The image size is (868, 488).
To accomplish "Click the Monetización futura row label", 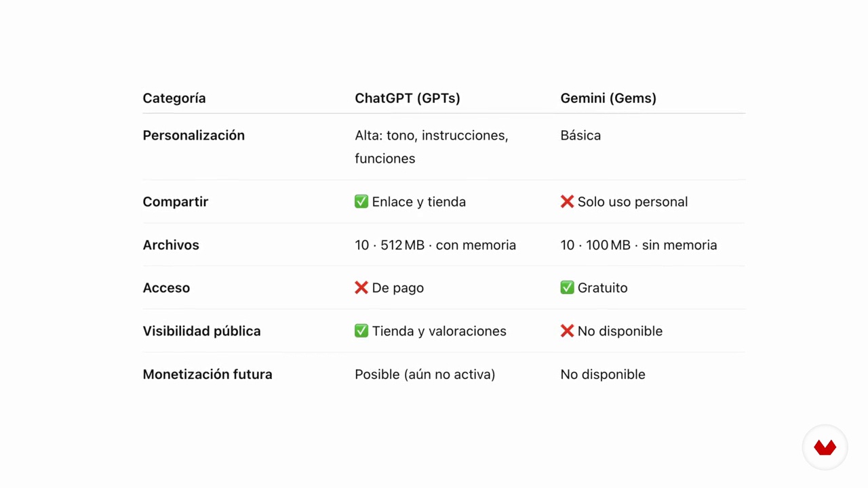I will 208,374.
